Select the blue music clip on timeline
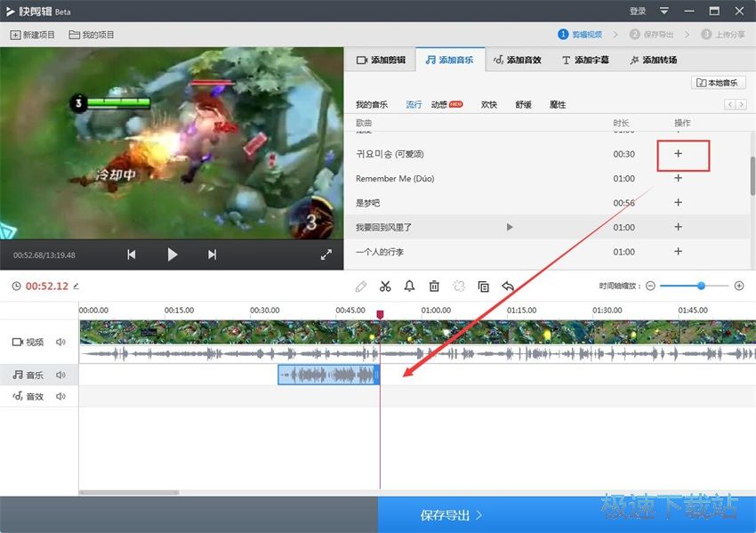The height and width of the screenshot is (533, 756). (329, 375)
